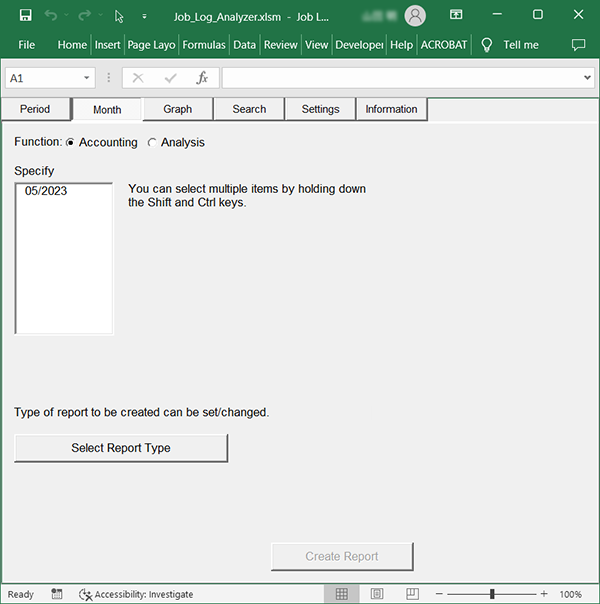Switch to the Search tab

point(249,109)
